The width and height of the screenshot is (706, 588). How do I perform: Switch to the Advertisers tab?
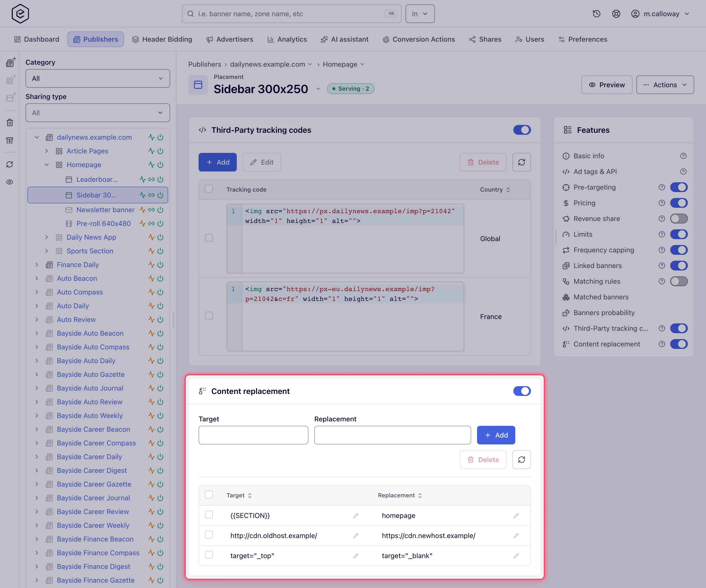[230, 39]
